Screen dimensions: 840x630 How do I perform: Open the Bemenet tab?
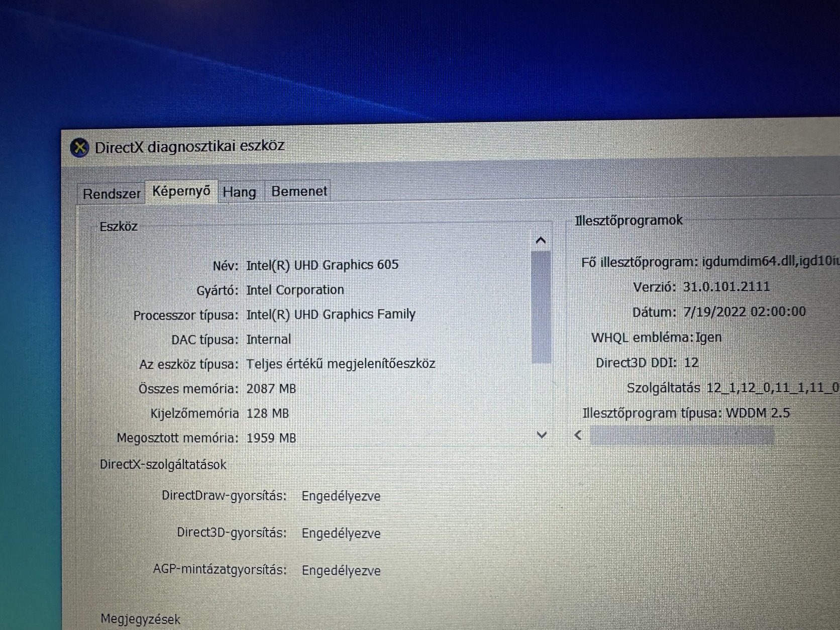(x=299, y=191)
